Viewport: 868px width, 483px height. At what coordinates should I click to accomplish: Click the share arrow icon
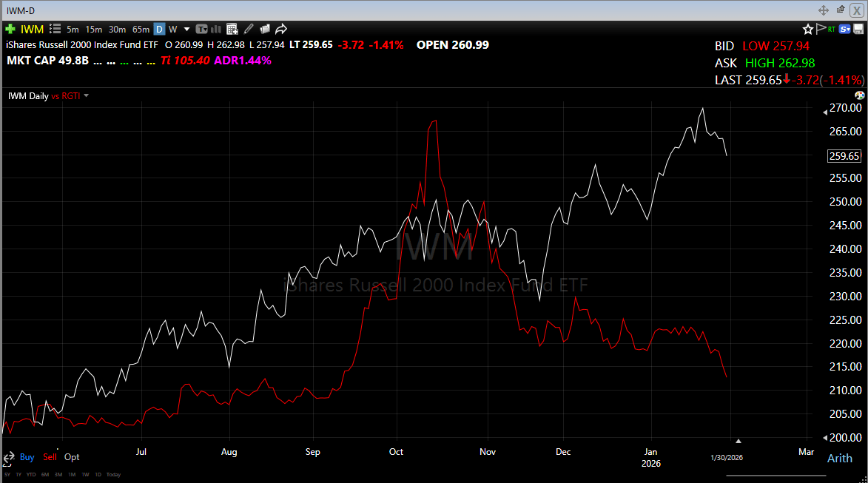coord(281,29)
